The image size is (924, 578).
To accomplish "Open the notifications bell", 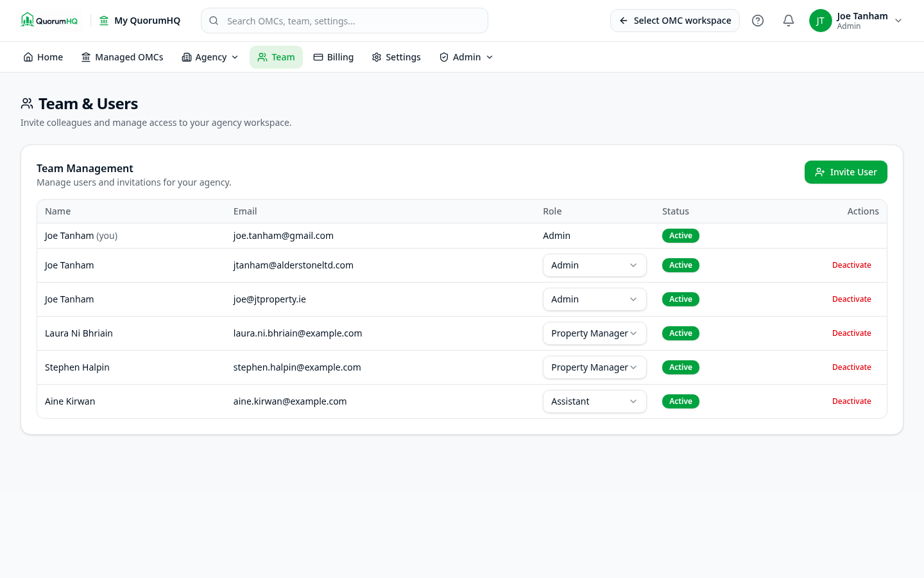I will pos(789,21).
